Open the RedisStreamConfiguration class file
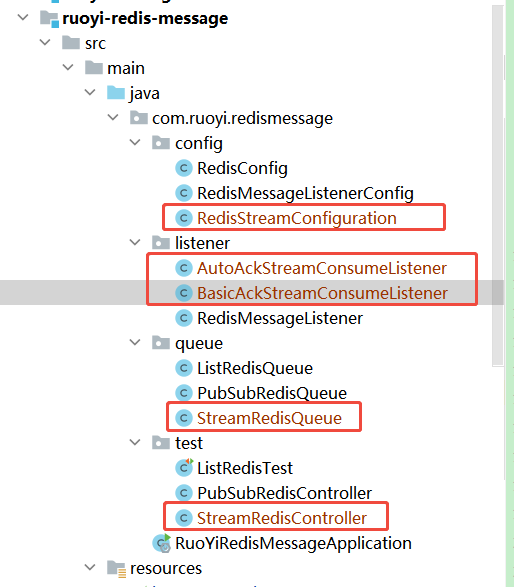Image resolution: width=514 pixels, height=587 pixels. [296, 218]
